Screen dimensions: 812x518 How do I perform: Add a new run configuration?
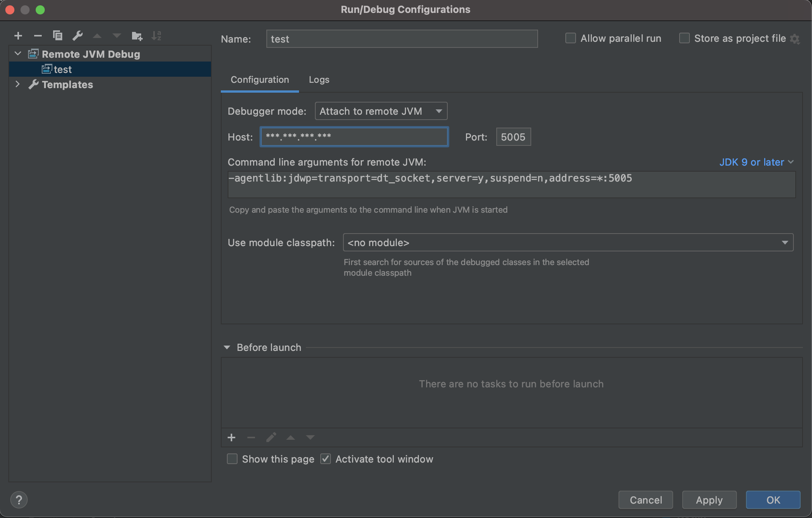[x=18, y=35]
